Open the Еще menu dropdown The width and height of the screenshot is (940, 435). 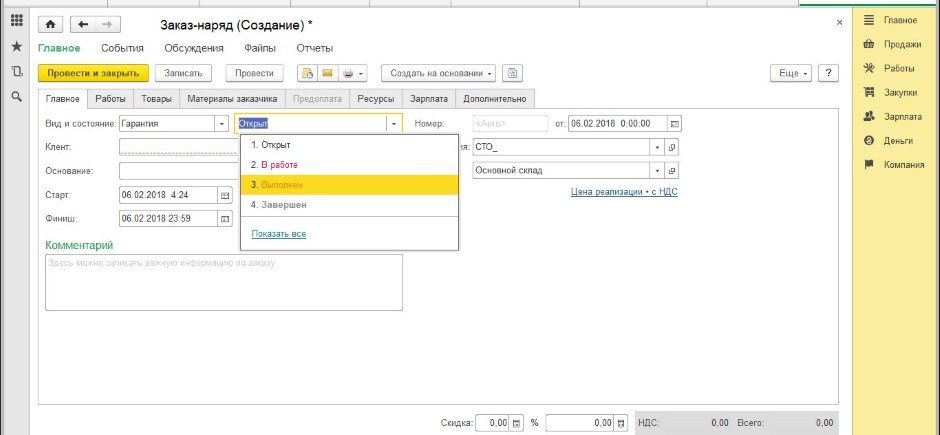pyautogui.click(x=790, y=73)
